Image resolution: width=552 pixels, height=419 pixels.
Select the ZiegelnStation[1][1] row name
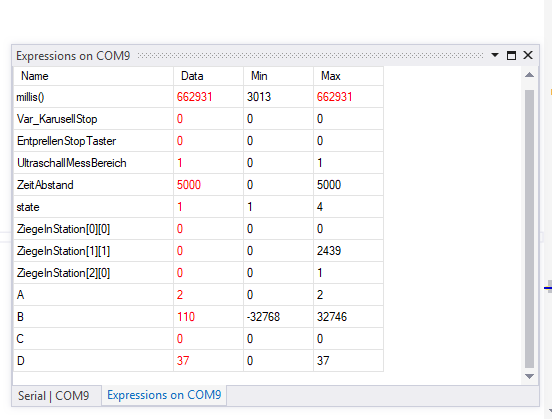click(63, 251)
